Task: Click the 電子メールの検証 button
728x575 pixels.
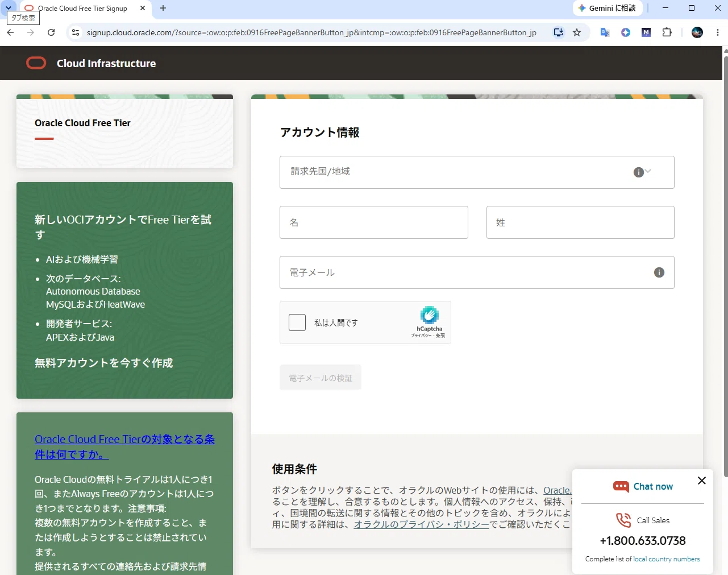Action: pos(321,378)
